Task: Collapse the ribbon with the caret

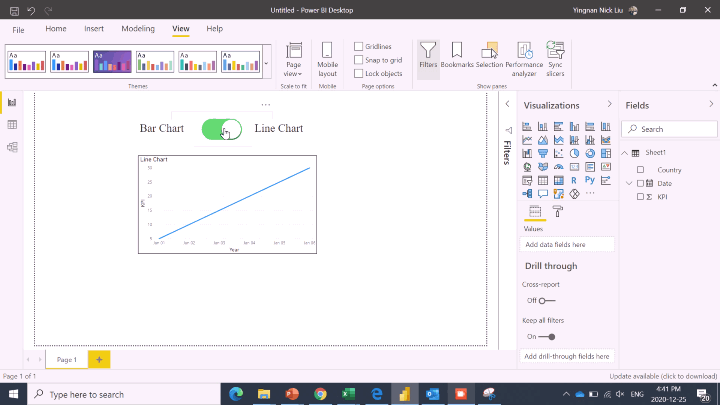Action: (x=714, y=85)
